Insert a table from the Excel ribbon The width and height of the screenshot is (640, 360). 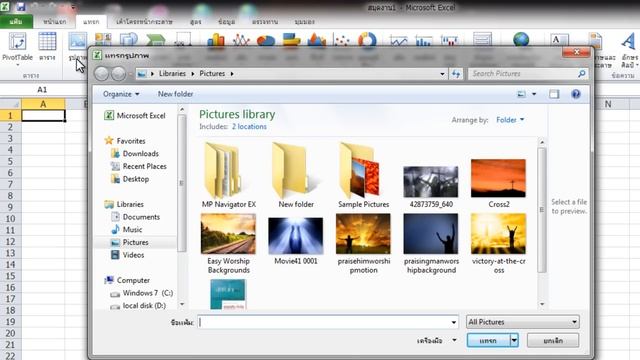47,46
